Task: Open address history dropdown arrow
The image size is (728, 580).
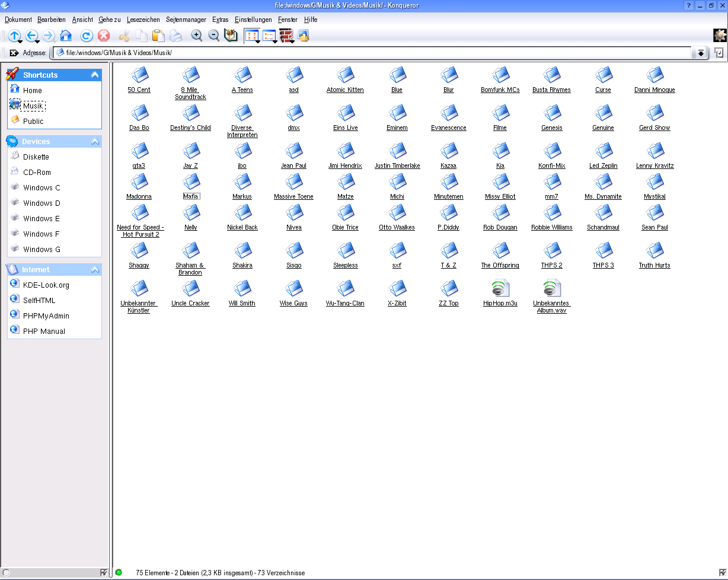Action: (x=701, y=53)
